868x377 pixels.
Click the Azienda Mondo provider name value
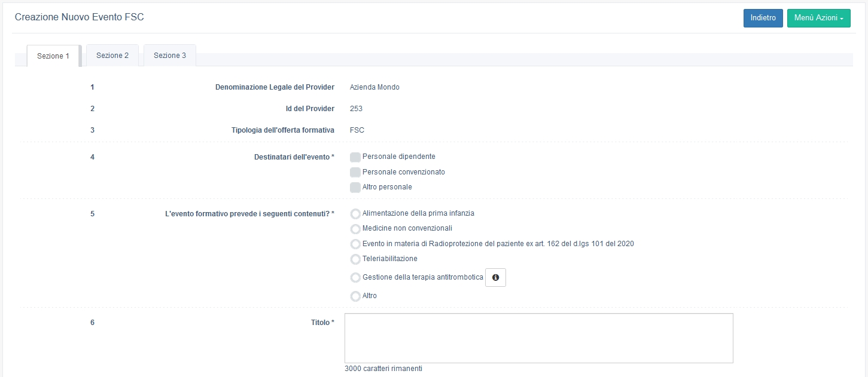click(x=374, y=87)
